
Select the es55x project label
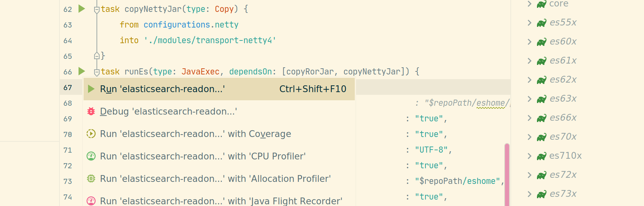click(563, 22)
